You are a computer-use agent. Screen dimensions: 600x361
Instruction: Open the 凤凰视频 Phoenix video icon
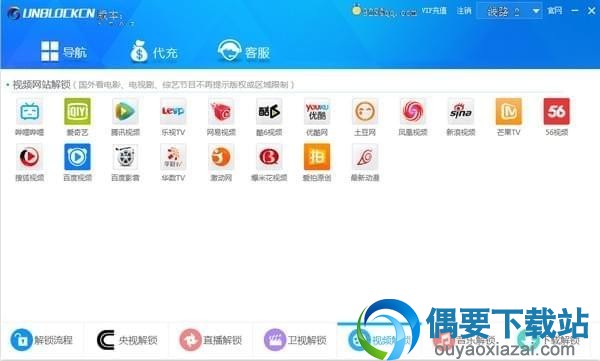[412, 111]
